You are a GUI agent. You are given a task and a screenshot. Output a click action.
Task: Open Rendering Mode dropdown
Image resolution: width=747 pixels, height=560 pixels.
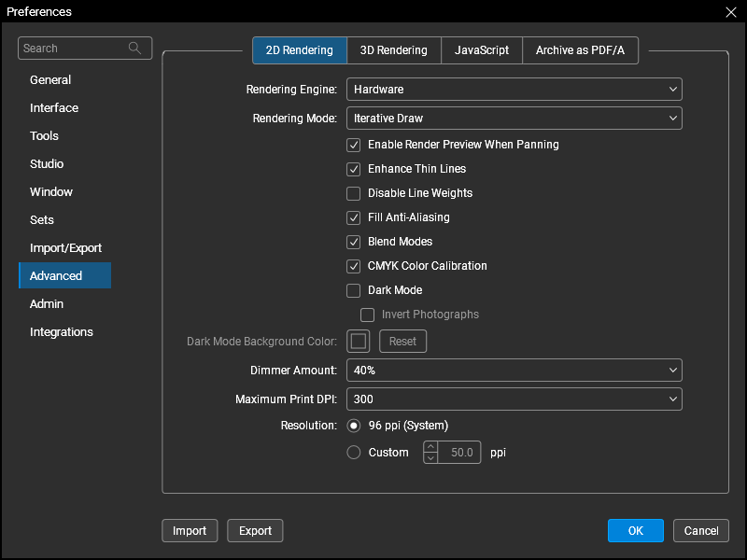coord(514,119)
